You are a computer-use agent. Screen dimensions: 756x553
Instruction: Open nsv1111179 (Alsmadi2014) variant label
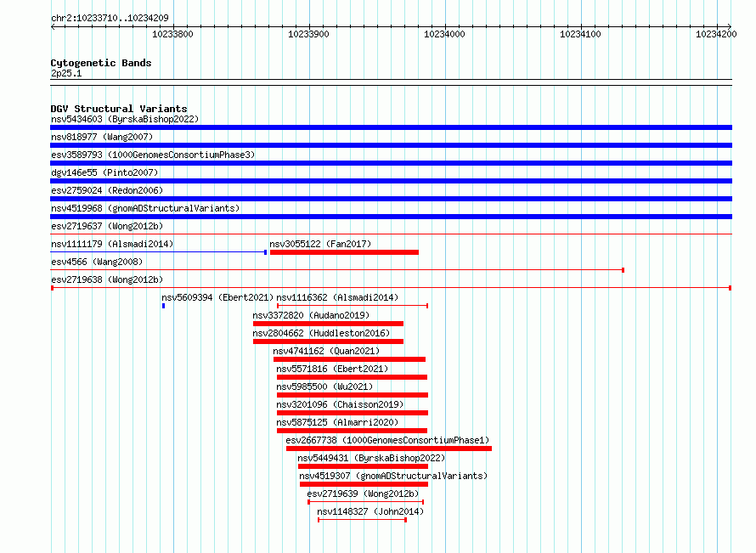click(112, 244)
